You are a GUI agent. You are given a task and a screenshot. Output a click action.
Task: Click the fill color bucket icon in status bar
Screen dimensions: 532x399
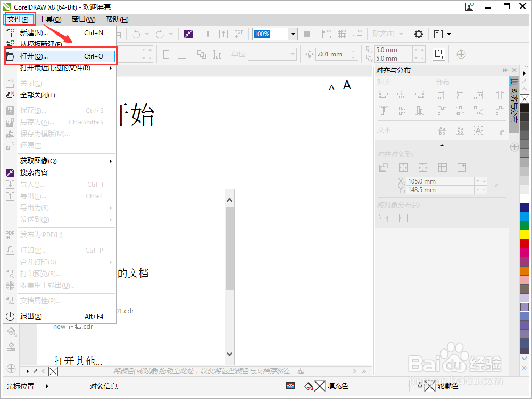[x=309, y=386]
